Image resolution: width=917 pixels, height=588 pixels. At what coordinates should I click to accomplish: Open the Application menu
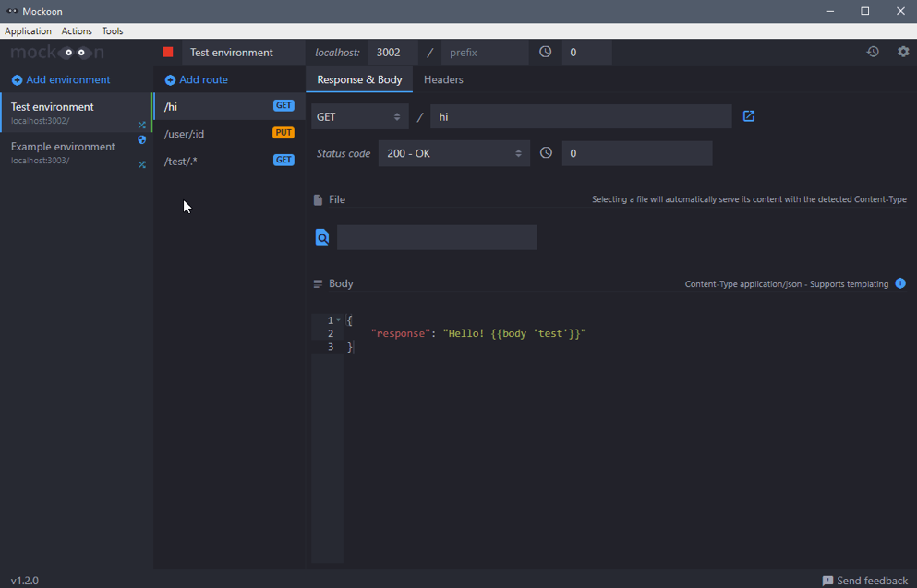coord(28,31)
